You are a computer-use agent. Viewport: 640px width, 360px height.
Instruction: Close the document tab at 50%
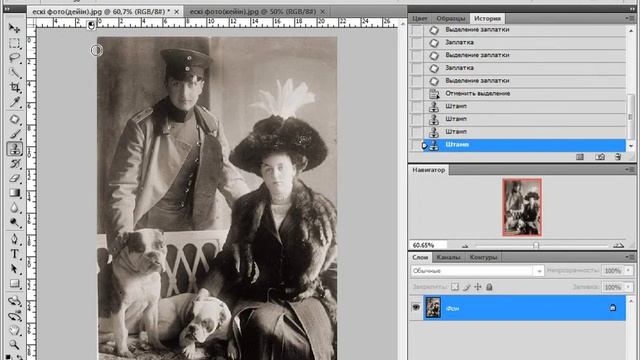pyautogui.click(x=322, y=12)
